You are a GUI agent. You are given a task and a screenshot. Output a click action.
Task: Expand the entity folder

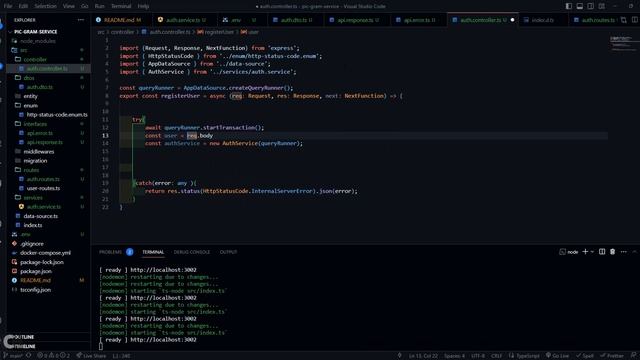(48, 96)
